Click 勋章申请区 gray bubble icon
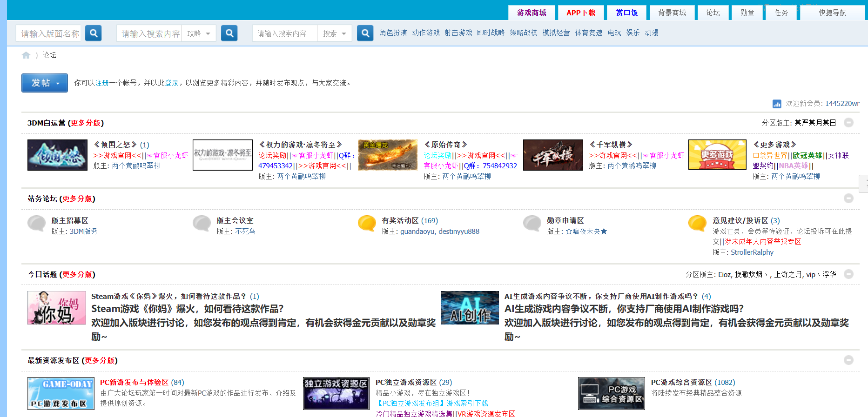Viewport: 868px width, 417px height. [x=532, y=224]
